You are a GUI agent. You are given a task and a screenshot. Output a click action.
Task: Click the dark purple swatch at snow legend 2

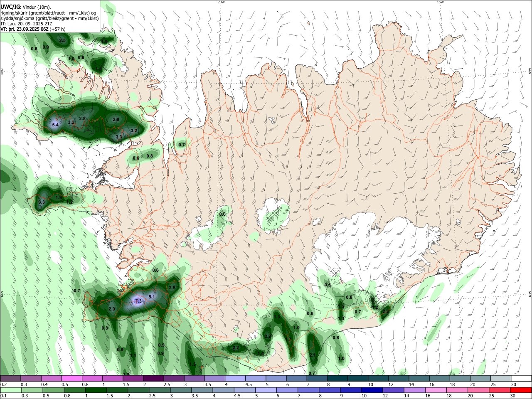pos(154,379)
